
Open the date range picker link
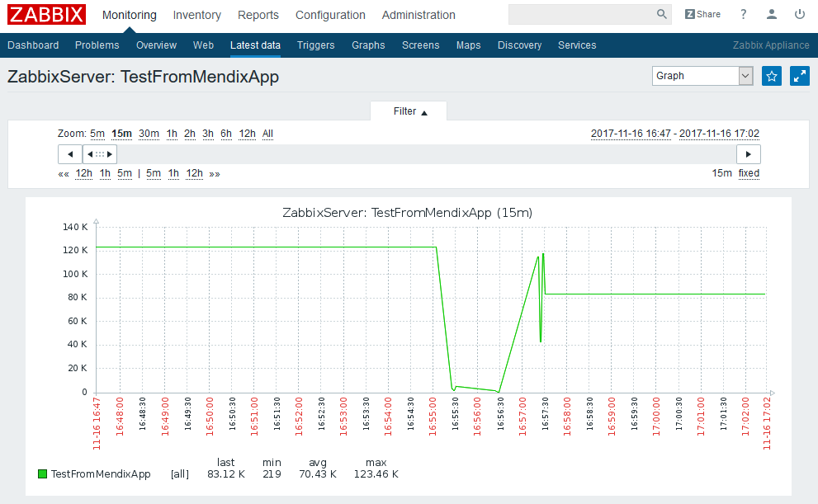coord(674,134)
